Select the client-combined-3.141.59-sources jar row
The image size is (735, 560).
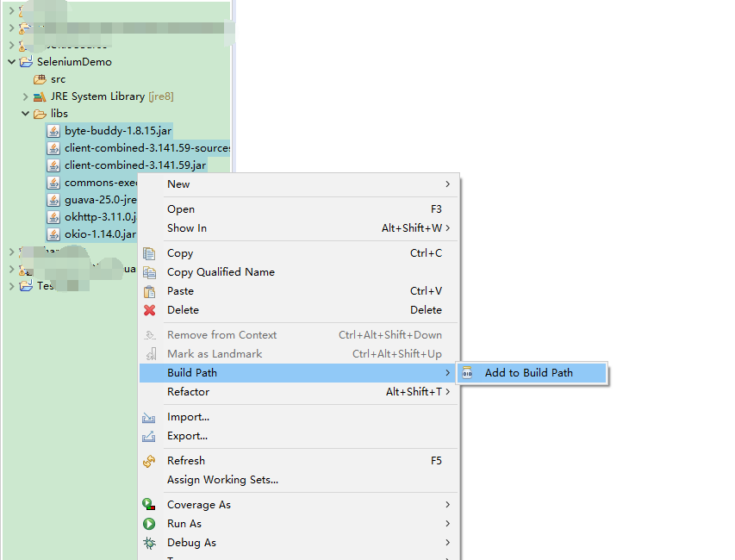click(138, 148)
